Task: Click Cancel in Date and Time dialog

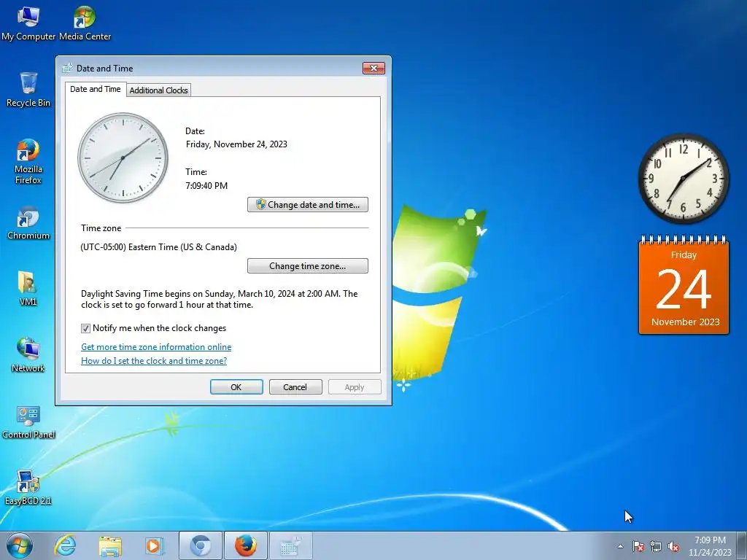Action: (x=295, y=386)
